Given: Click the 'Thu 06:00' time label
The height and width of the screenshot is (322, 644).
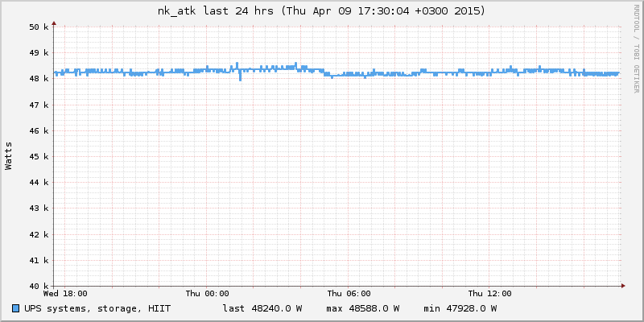Looking at the screenshot, I should pos(349,294).
